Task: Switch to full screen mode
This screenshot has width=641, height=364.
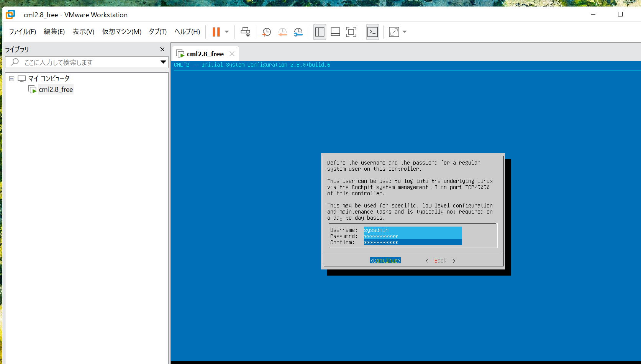Action: coord(351,32)
